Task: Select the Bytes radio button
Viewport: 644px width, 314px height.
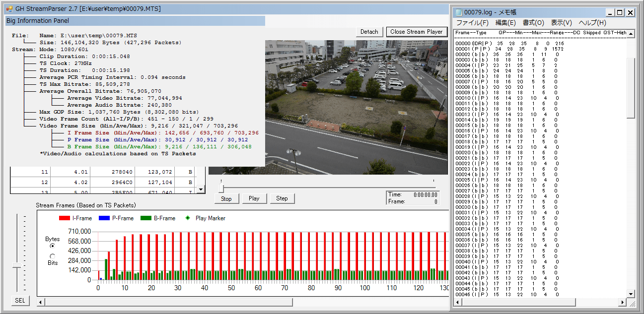Action: click(x=52, y=246)
